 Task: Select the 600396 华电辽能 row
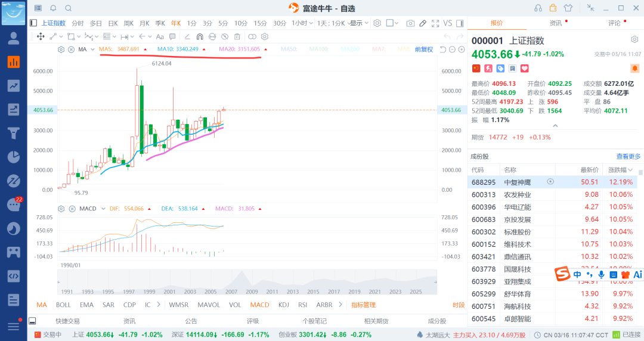click(553, 207)
